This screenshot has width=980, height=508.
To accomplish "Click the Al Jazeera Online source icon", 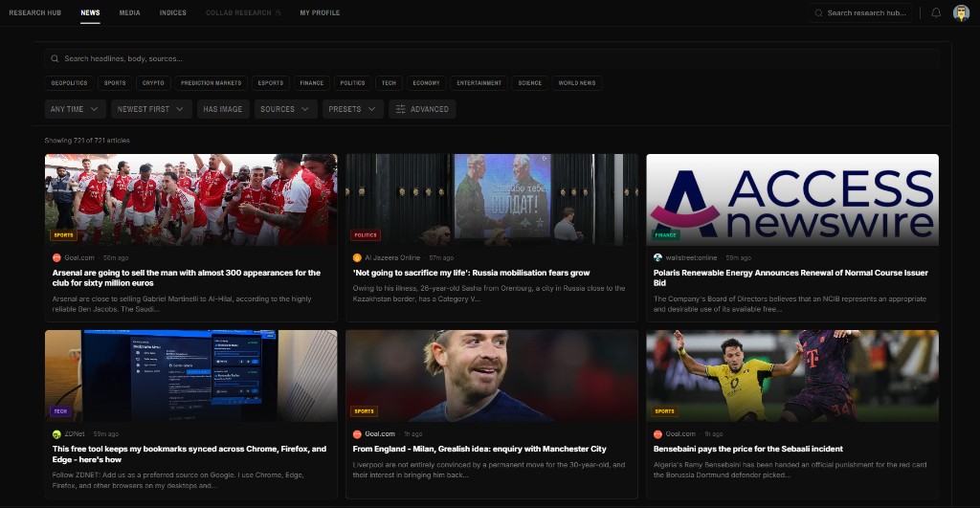I will coord(357,257).
